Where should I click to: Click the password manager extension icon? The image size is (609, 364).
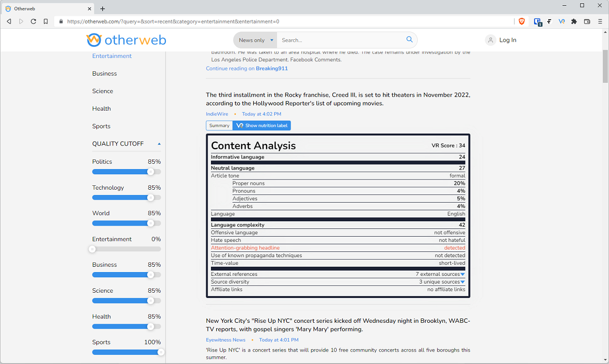click(538, 22)
